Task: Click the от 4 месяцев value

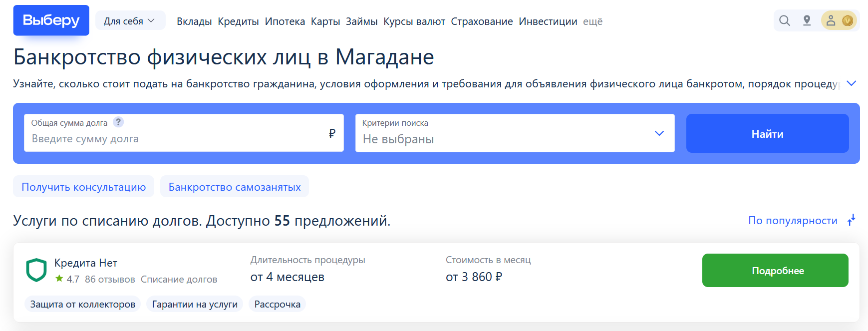Action: (288, 277)
